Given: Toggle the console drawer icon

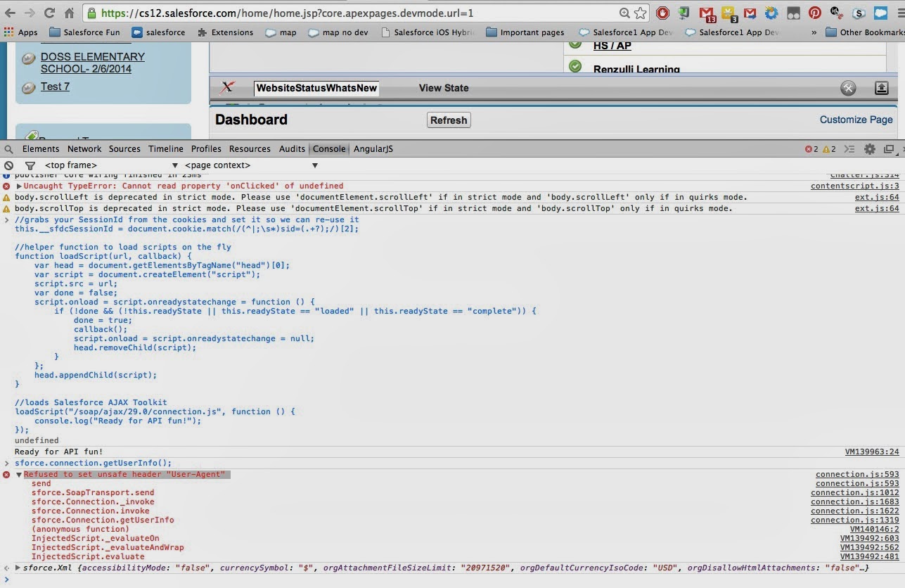Looking at the screenshot, I should tap(849, 149).
